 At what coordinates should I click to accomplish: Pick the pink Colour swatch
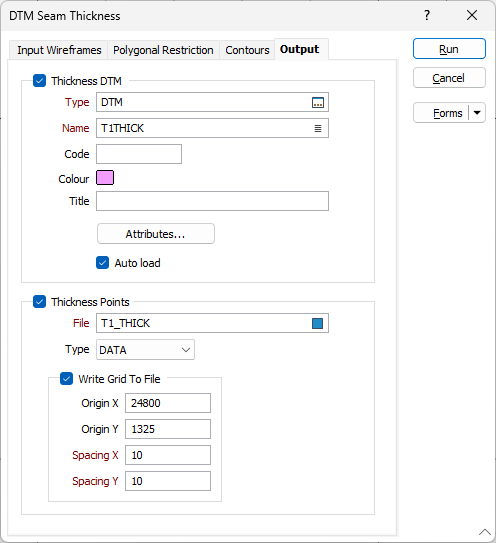pyautogui.click(x=105, y=178)
